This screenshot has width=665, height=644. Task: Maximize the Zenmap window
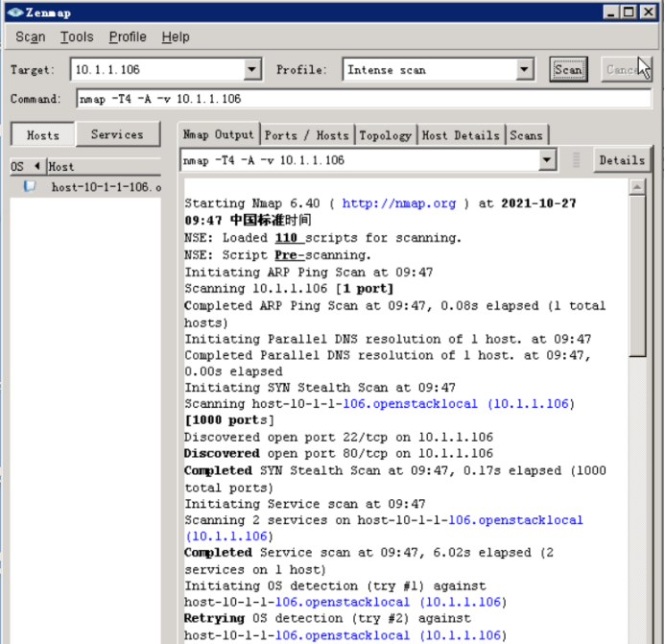(629, 12)
